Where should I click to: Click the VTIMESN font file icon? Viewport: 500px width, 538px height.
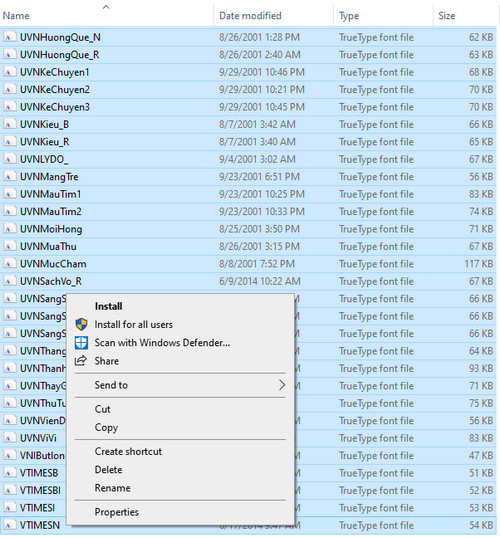click(x=10, y=525)
